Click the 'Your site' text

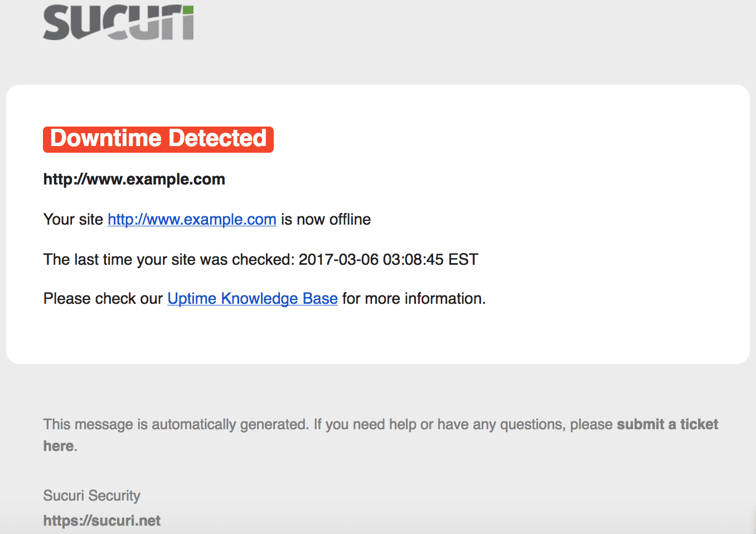click(73, 220)
